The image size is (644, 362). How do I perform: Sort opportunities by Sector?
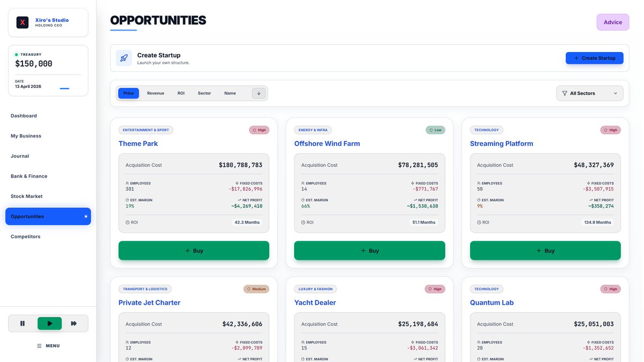click(204, 93)
